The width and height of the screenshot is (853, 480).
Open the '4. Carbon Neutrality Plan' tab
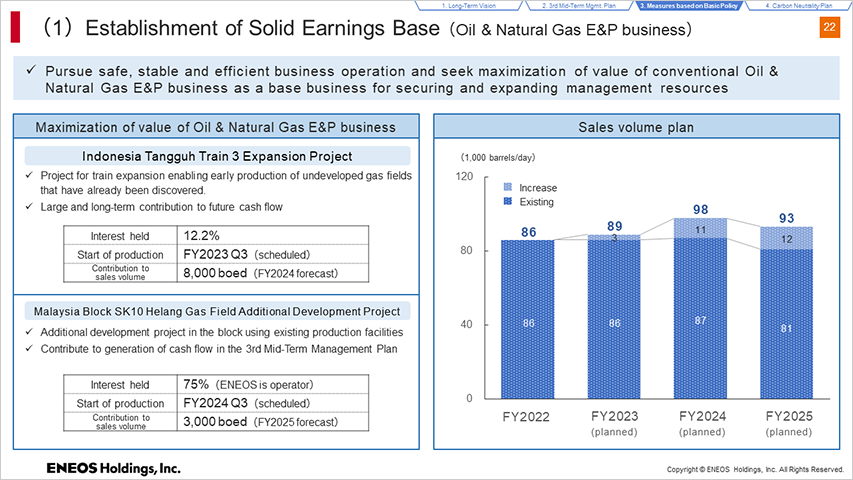click(799, 5)
